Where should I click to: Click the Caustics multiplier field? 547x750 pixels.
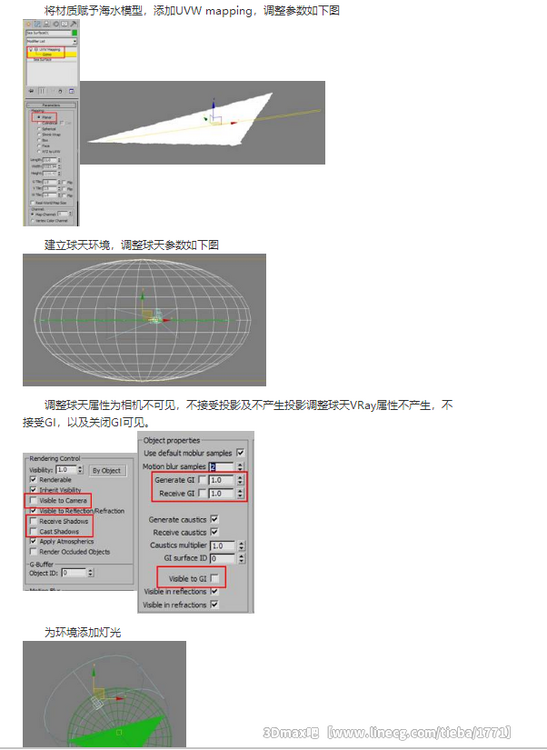[223, 545]
